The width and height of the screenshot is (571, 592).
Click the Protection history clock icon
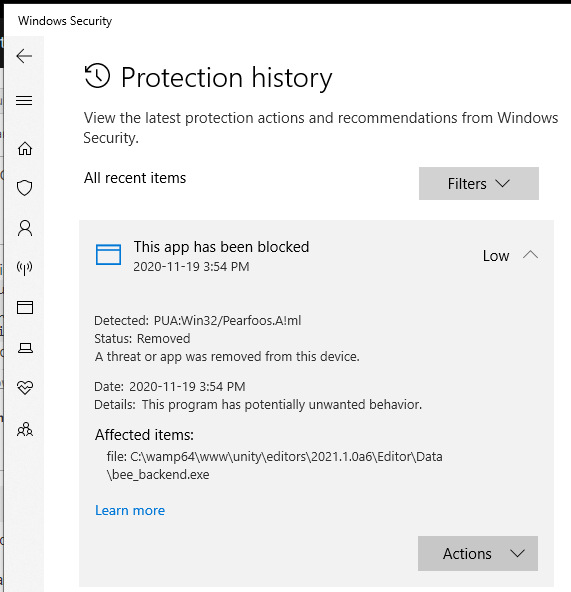(97, 76)
